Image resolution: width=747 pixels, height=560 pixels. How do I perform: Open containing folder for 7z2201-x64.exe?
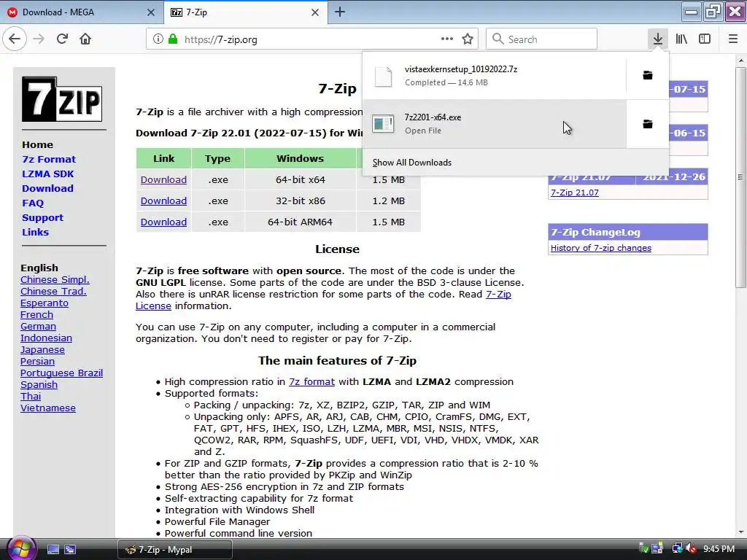pyautogui.click(x=648, y=124)
